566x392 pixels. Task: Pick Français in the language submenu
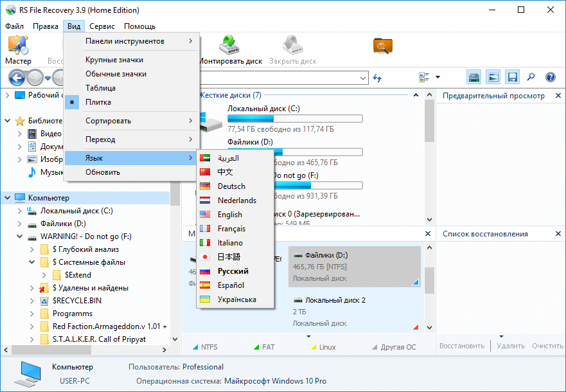pyautogui.click(x=235, y=229)
